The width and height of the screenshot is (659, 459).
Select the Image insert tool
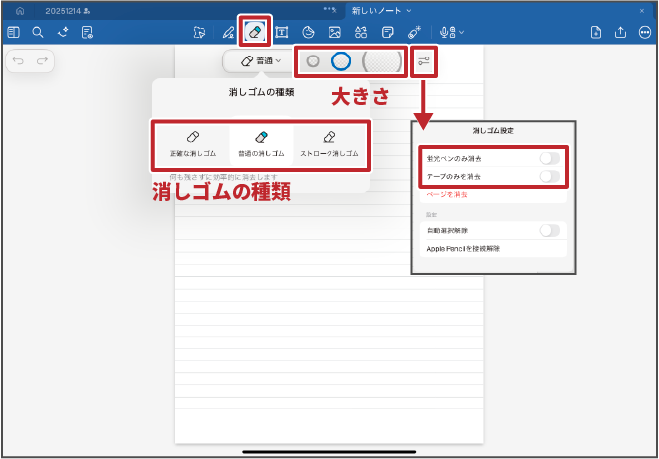pos(335,32)
